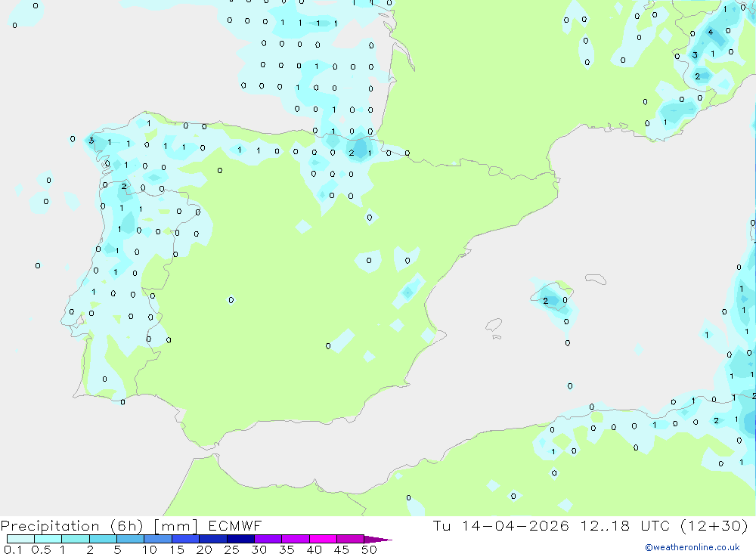The image size is (756, 554).
Task: Select the legend label 45
Action: pyautogui.click(x=342, y=549)
